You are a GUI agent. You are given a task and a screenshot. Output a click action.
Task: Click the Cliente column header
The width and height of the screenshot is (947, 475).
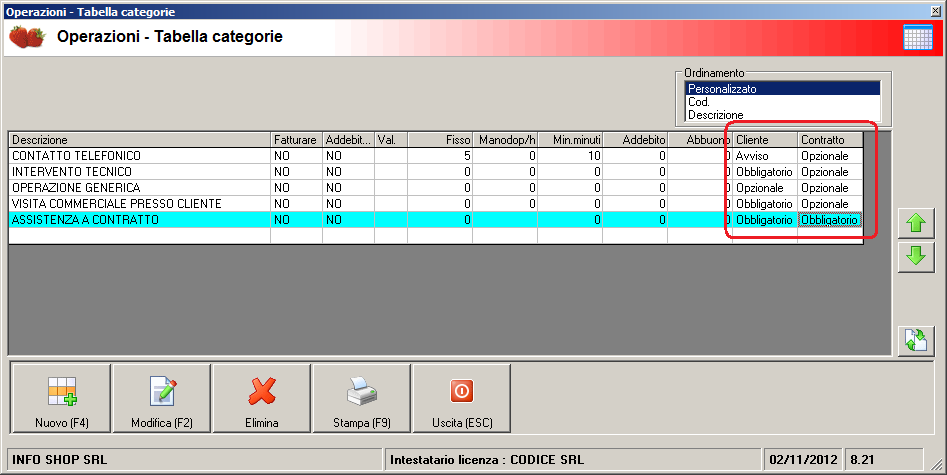(x=765, y=140)
